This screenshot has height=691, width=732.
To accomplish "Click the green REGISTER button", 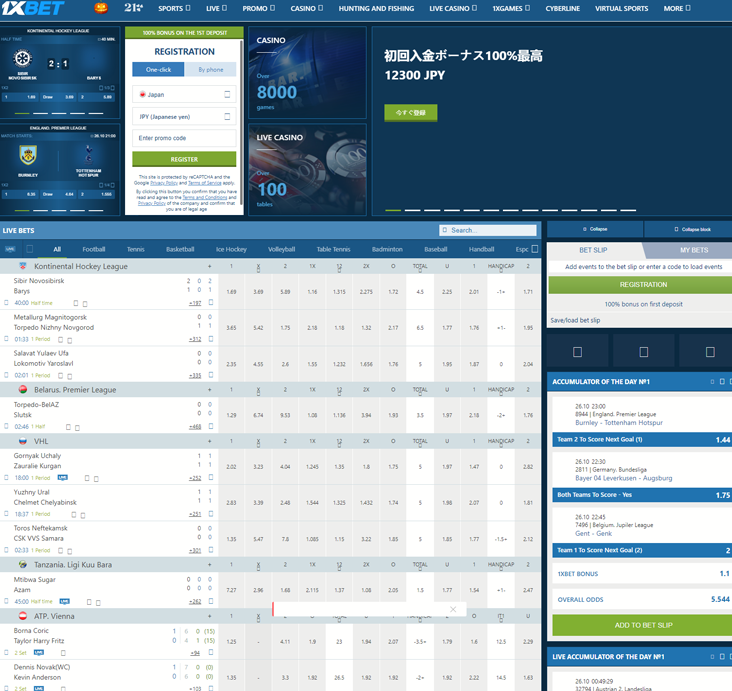I will point(184,159).
